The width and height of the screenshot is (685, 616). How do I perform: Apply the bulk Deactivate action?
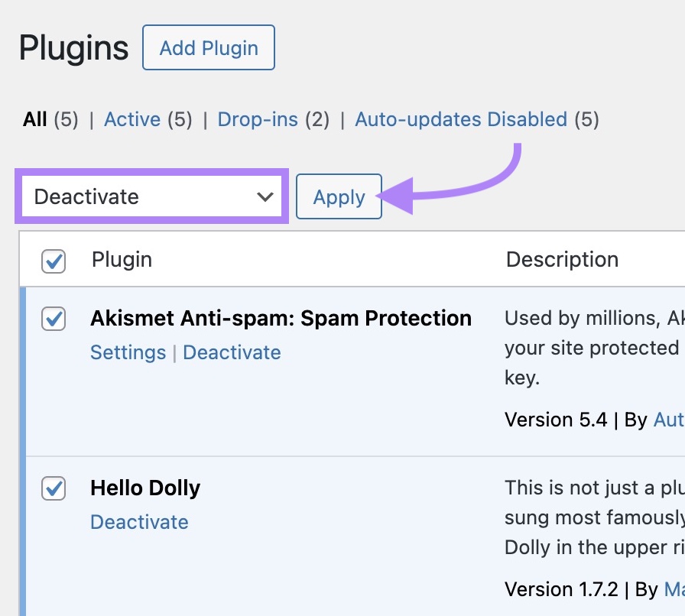pyautogui.click(x=339, y=196)
